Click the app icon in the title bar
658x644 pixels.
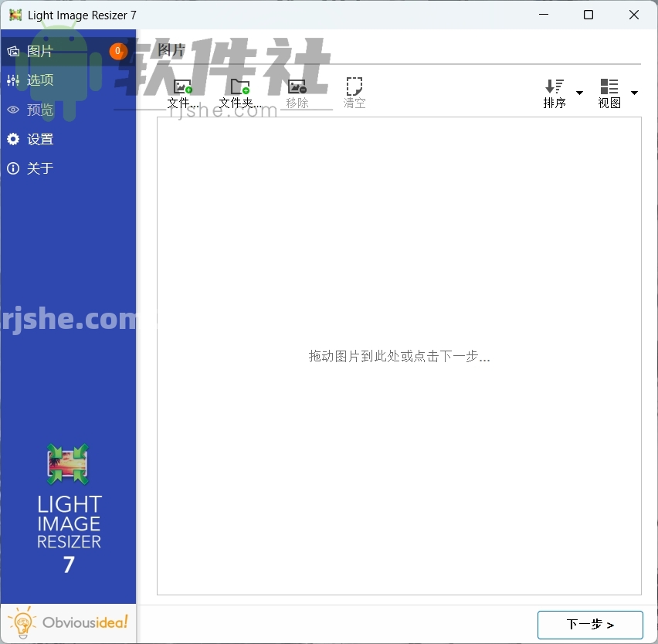coord(13,15)
